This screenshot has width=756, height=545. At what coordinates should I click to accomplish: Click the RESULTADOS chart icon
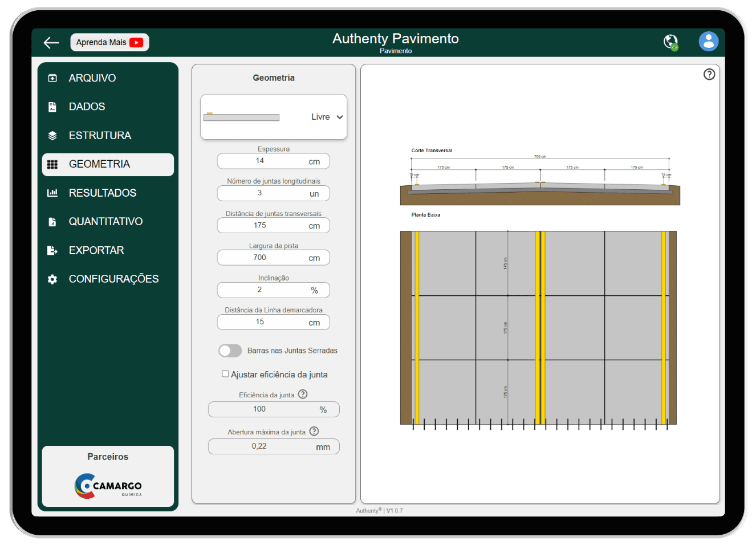click(x=52, y=193)
